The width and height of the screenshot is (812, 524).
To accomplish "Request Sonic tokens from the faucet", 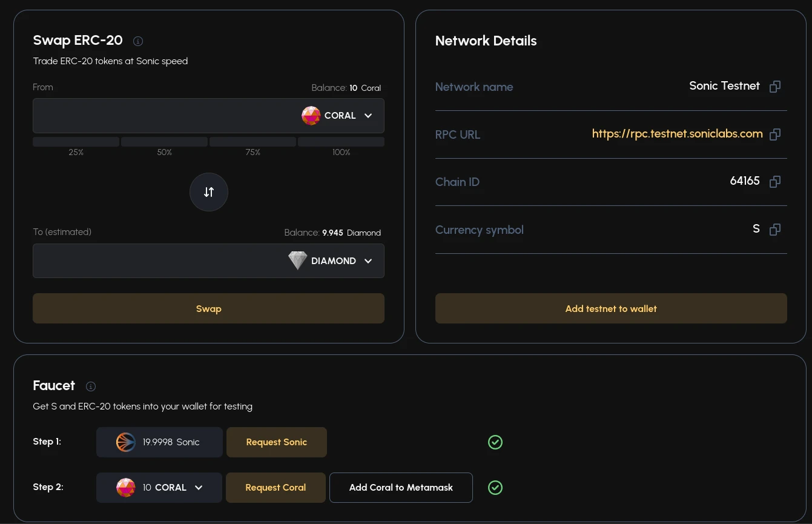I will click(x=277, y=442).
